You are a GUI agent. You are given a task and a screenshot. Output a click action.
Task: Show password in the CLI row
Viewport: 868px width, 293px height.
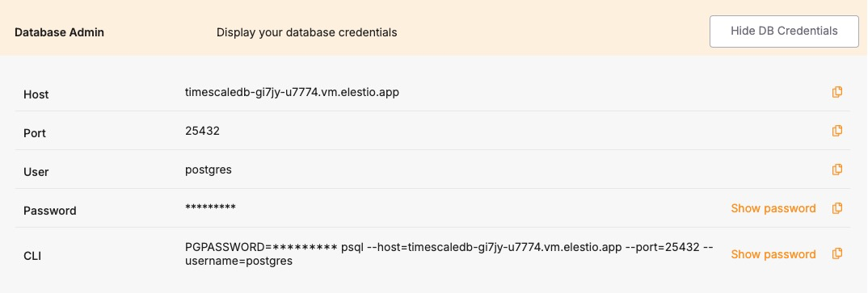[773, 254]
